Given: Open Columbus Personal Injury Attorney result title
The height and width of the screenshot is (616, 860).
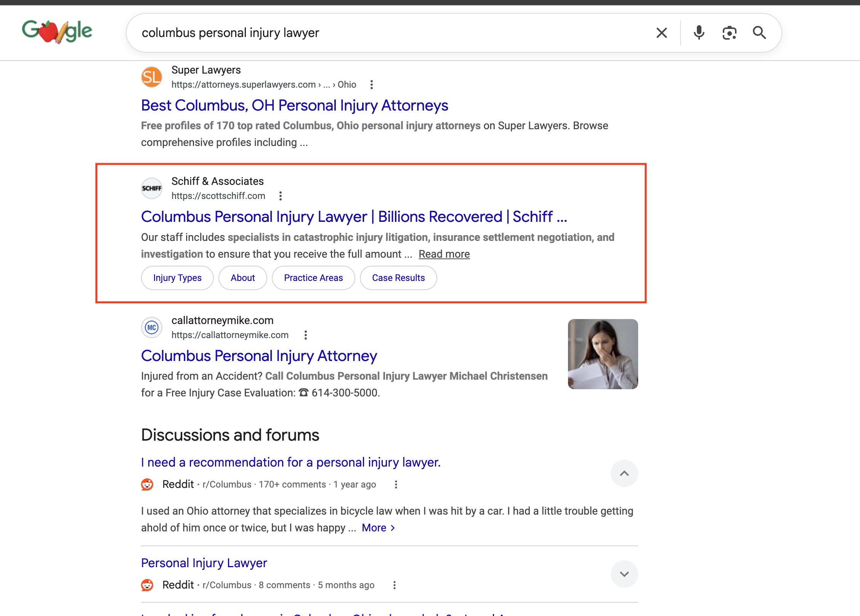Looking at the screenshot, I should pos(259,356).
